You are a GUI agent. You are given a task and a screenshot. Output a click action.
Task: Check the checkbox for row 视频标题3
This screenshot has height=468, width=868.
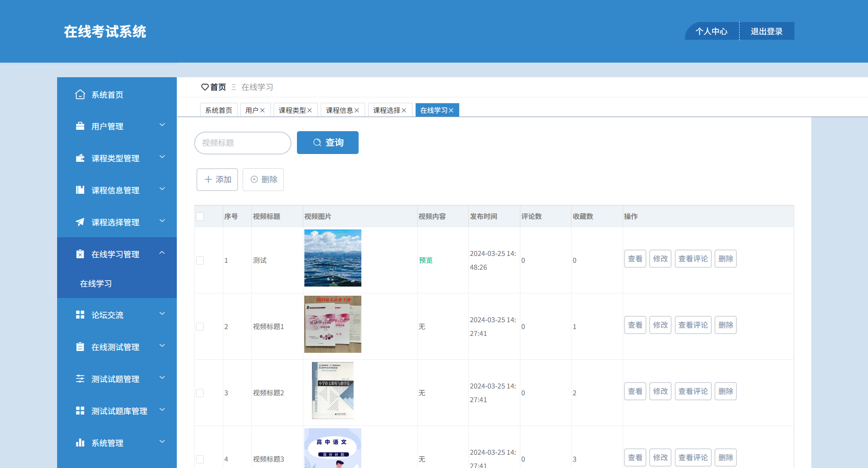coord(200,459)
